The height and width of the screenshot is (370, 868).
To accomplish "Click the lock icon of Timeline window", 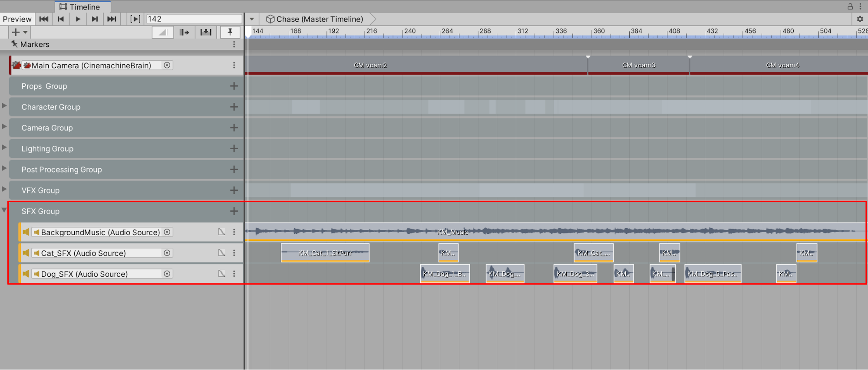I will (850, 7).
